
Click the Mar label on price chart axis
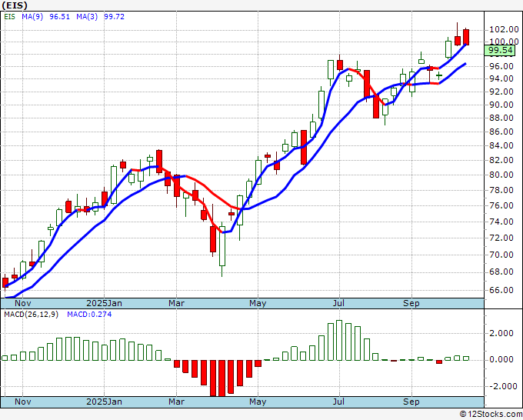(x=176, y=303)
